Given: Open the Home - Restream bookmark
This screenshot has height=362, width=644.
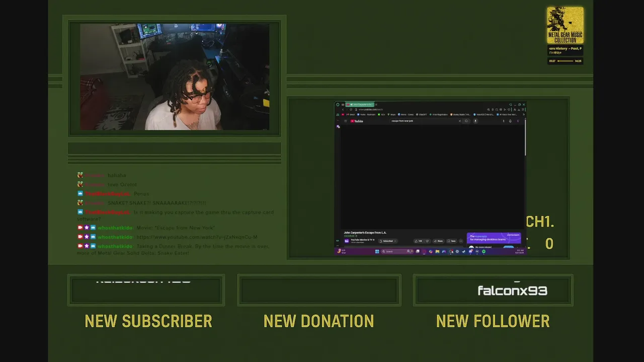Looking at the screenshot, I should coord(366,115).
